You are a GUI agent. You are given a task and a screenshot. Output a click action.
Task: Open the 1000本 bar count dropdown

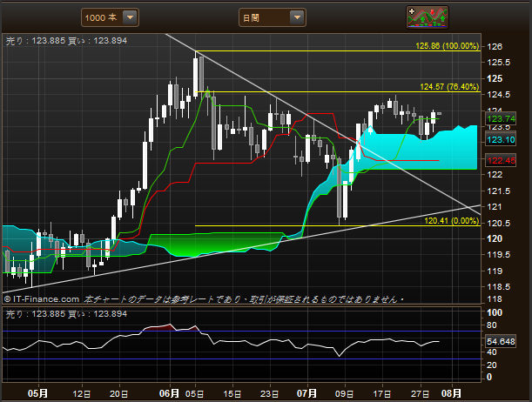tap(110, 17)
